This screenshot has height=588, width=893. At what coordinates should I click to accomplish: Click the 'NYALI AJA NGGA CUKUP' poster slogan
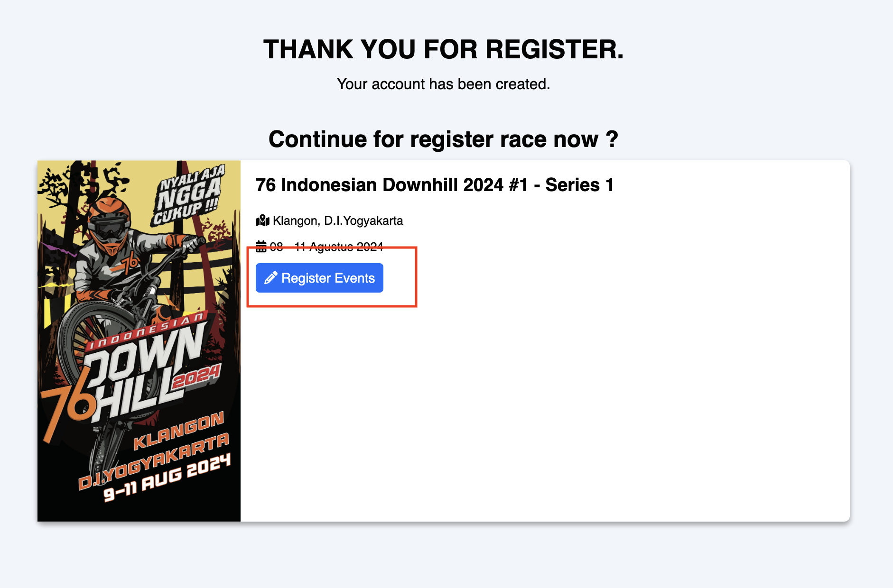tap(188, 195)
